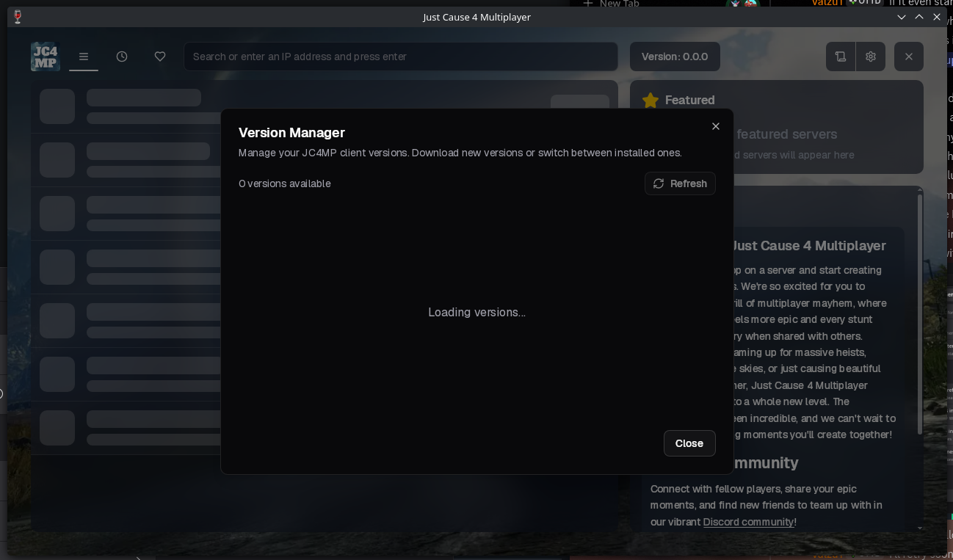Click the launcher X button next to settings
Screen dimensions: 953x560
tap(909, 57)
